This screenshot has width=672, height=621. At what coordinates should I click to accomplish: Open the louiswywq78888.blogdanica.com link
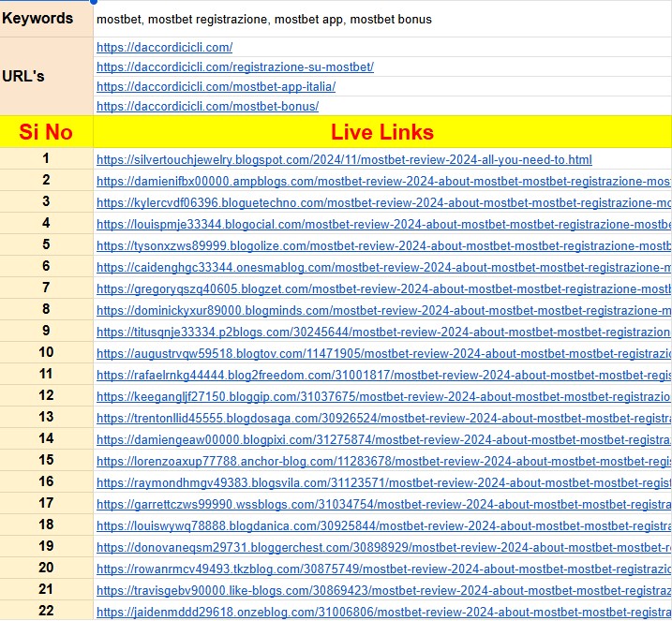383,525
